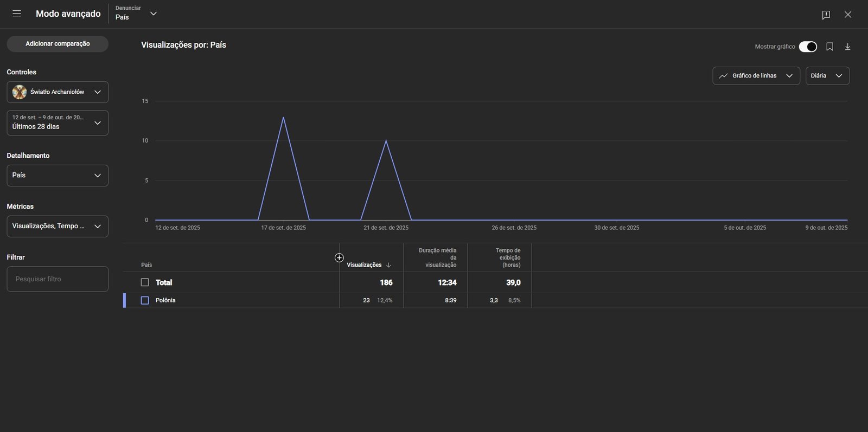Click Polônia's views value 23

[367, 300]
